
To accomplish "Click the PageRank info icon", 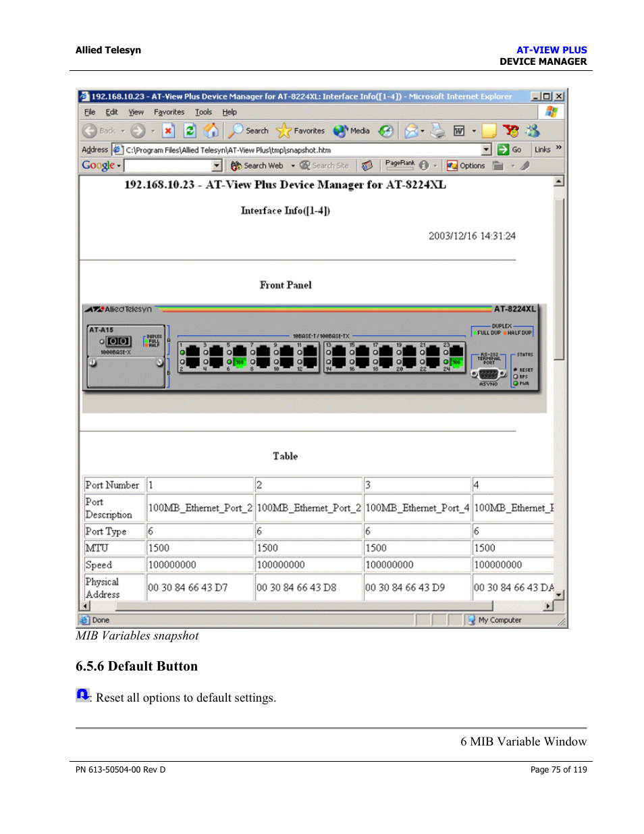I will click(x=423, y=165).
